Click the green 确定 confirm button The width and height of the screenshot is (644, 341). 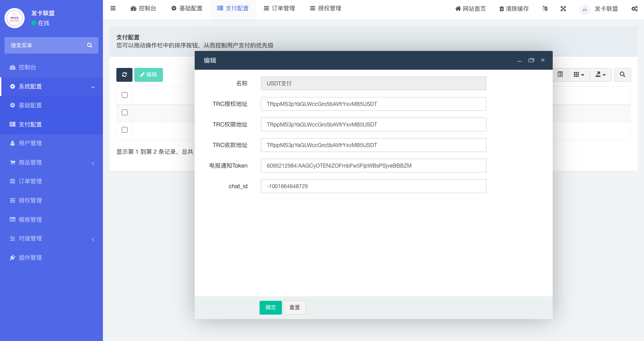pos(271,307)
